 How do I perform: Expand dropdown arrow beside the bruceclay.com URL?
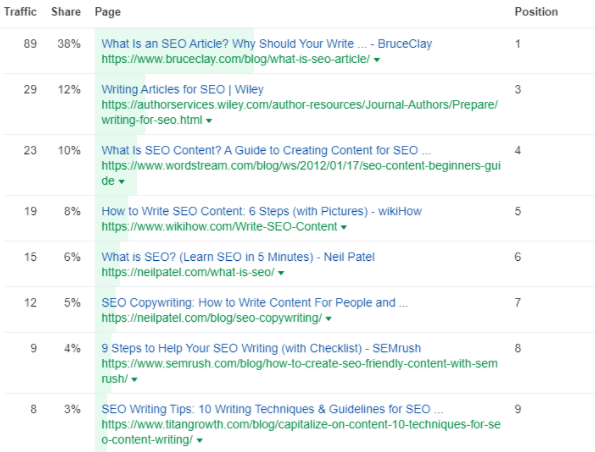[377, 60]
